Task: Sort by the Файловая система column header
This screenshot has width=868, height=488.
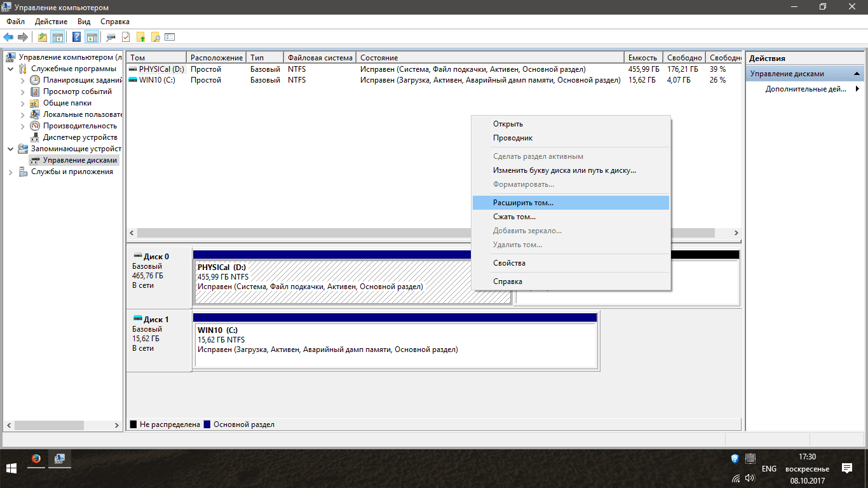Action: click(x=319, y=58)
